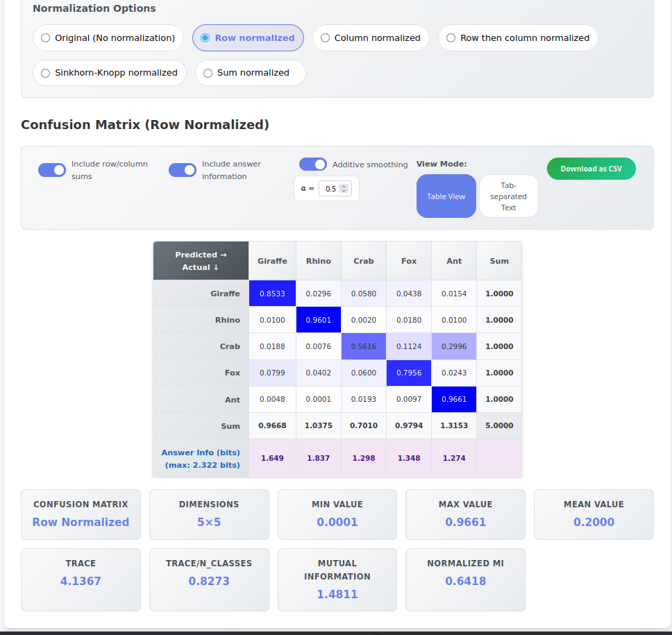Click the alpha input field
Screen dimensions: 672x635
[x=330, y=188]
